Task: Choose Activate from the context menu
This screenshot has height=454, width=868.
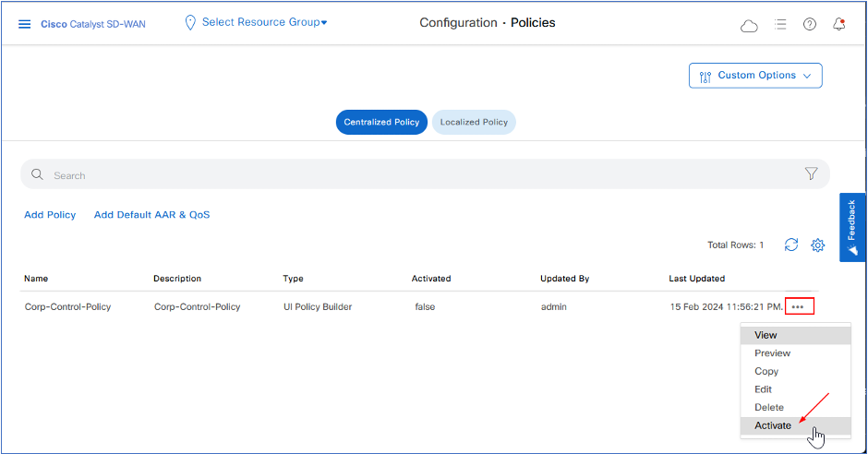Action: (773, 425)
